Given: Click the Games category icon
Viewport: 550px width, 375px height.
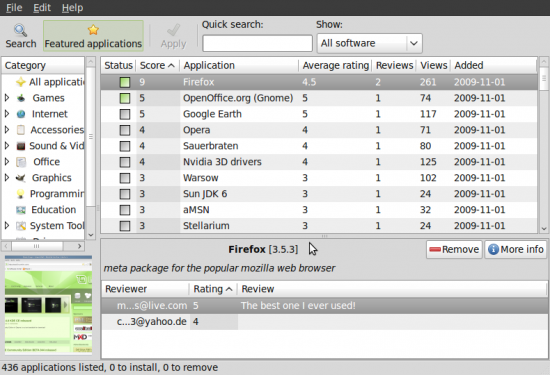Looking at the screenshot, I should coord(21,98).
